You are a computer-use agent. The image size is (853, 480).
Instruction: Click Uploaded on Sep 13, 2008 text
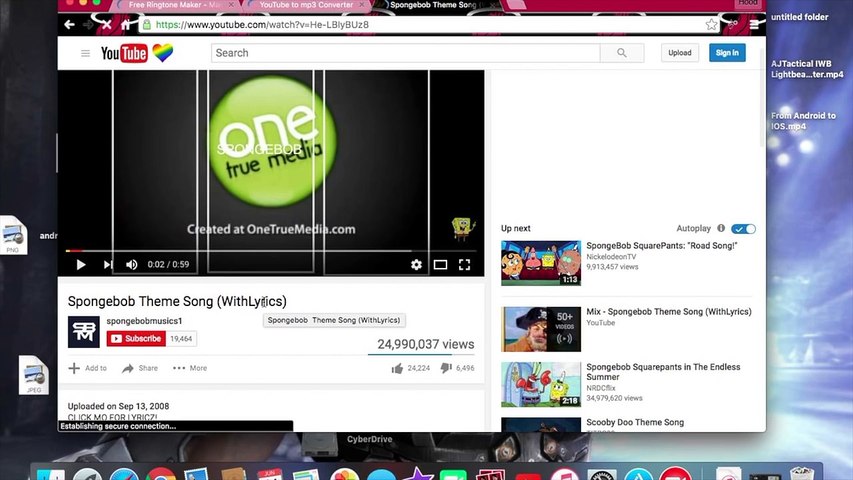click(x=119, y=407)
